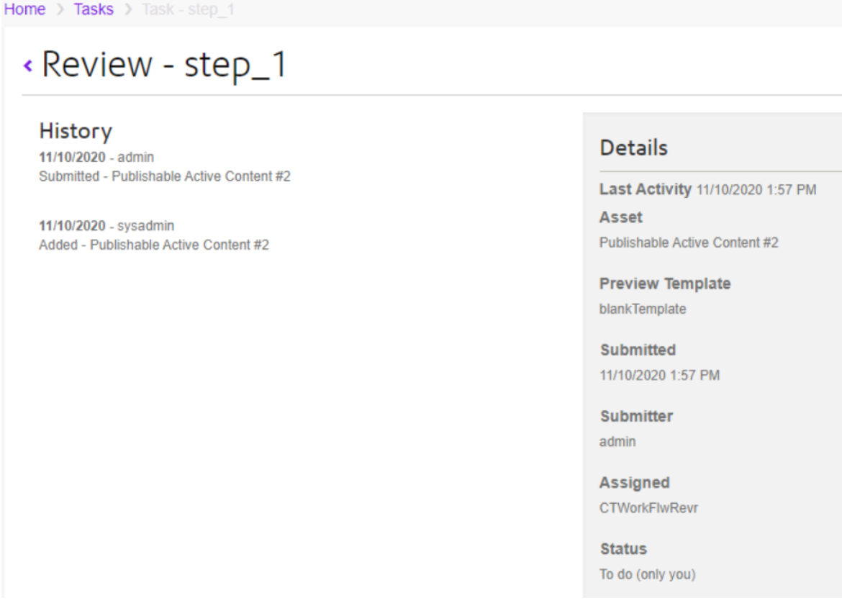The height and width of the screenshot is (616, 842).
Task: Click the Assigned value CTWorkFlwRevr
Action: pos(648,508)
